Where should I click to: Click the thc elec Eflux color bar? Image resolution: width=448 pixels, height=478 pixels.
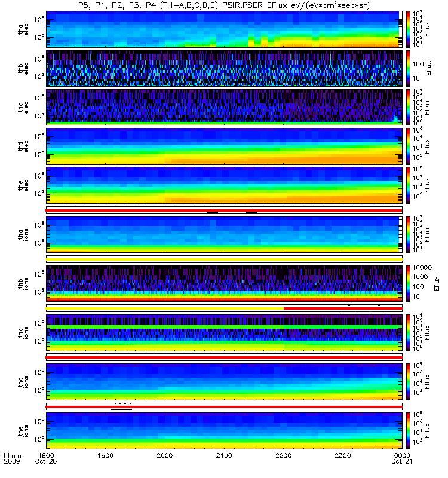408,107
